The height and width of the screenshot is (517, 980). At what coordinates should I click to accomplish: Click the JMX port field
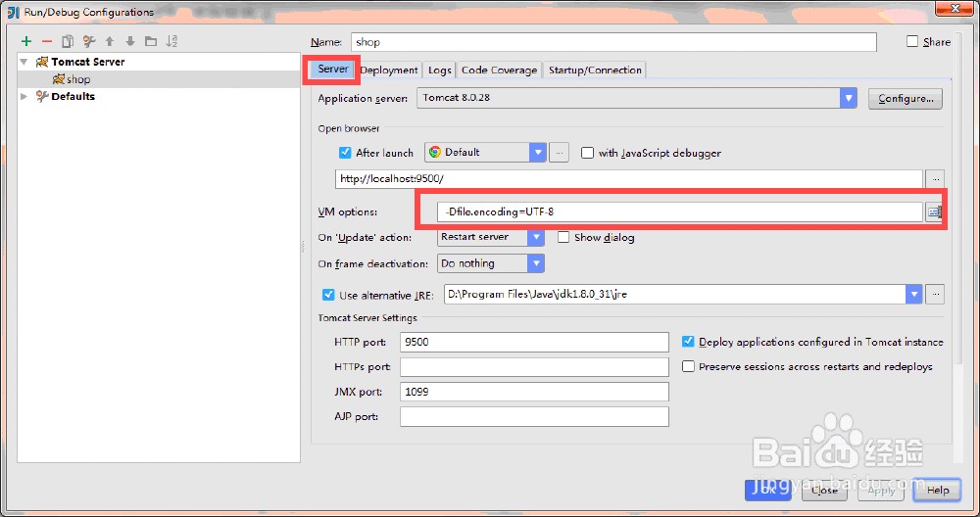[x=534, y=392]
